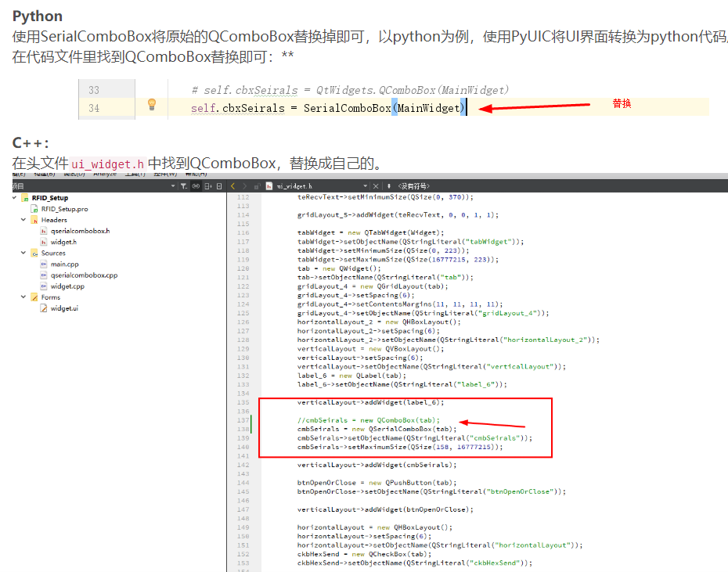Click the close project panel icon
This screenshot has width=728, height=572.
(x=219, y=186)
